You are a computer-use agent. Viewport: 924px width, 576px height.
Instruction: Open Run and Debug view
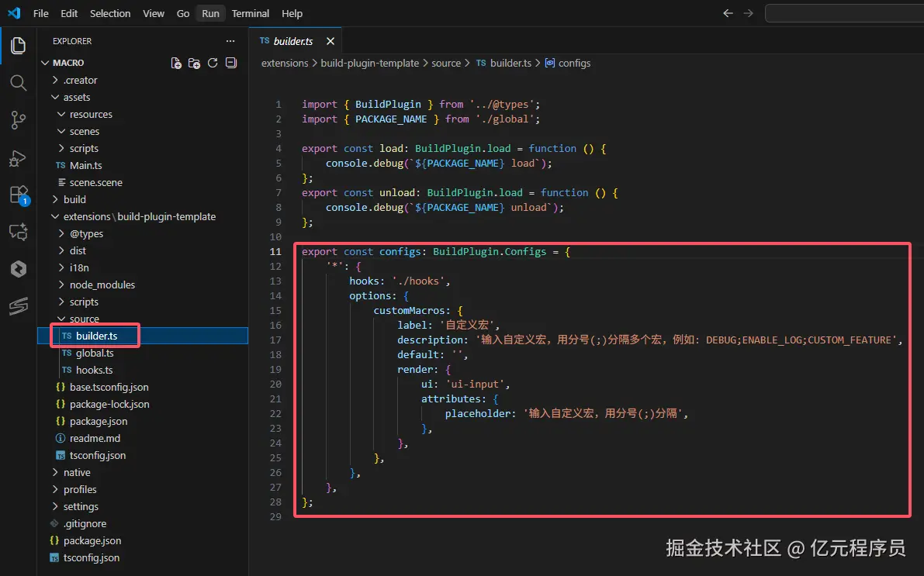[x=18, y=158]
